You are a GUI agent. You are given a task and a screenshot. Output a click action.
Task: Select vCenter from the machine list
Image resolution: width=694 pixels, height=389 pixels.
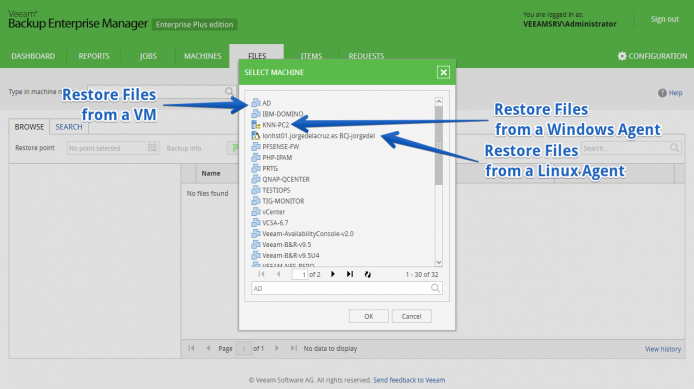pyautogui.click(x=274, y=212)
